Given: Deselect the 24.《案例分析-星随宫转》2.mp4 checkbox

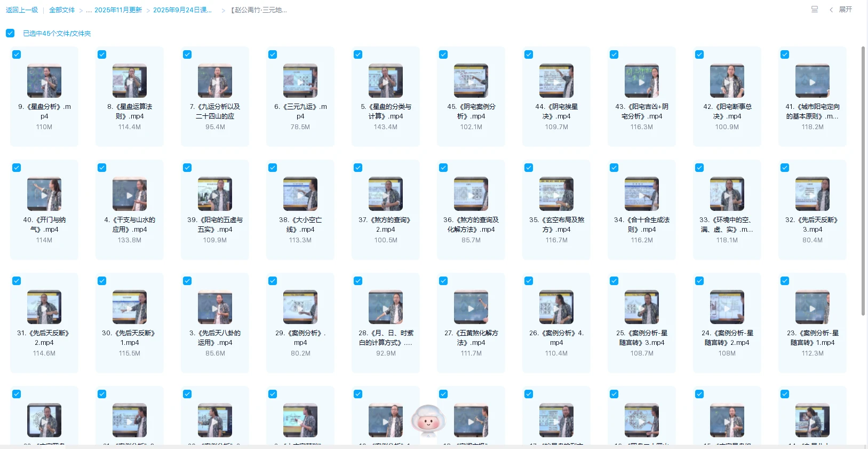Looking at the screenshot, I should coord(699,281).
